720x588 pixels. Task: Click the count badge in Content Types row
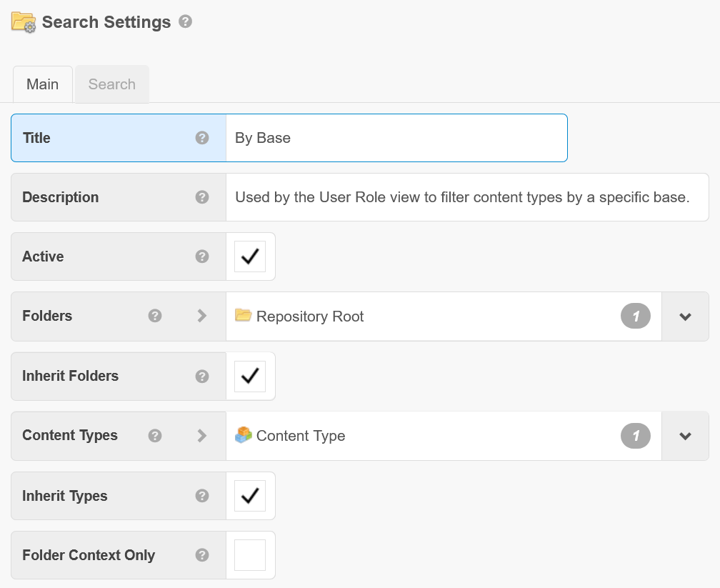click(x=636, y=436)
